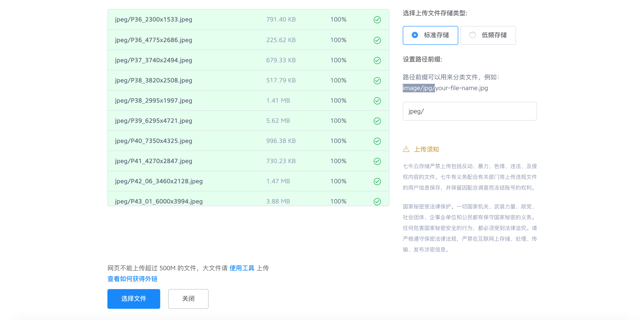Click success checkmark for P43_01_6000x3994.jpeg
This screenshot has width=644, height=320.
[377, 201]
